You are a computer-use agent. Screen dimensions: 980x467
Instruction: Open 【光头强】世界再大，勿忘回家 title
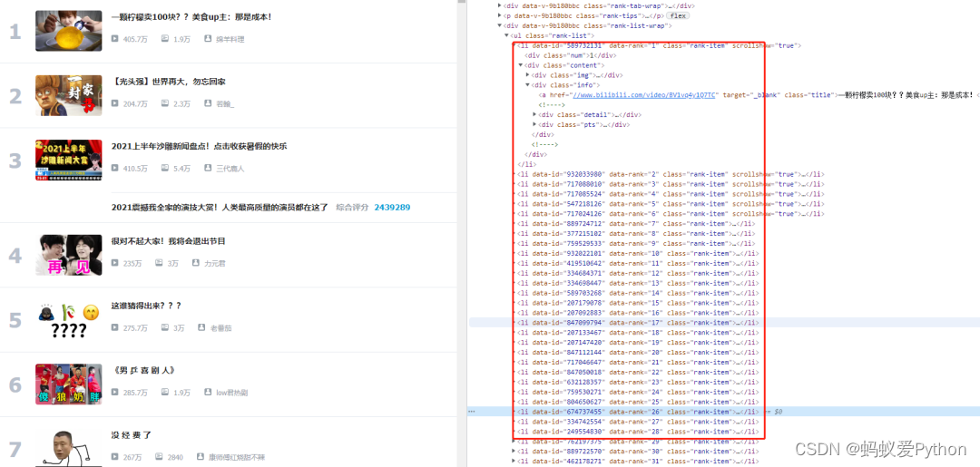(168, 82)
